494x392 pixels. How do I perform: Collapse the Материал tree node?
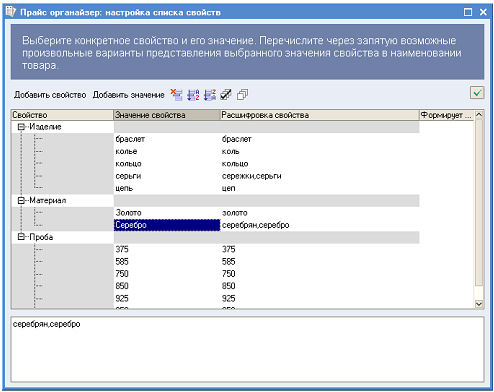pos(21,200)
